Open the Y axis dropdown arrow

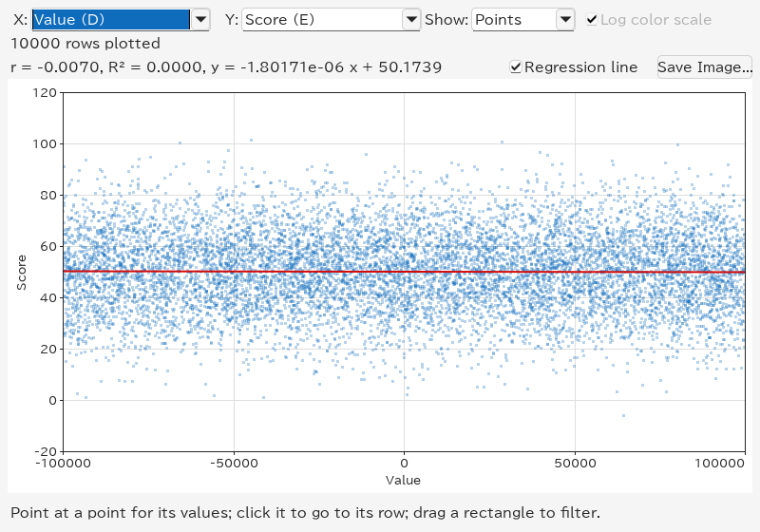click(411, 20)
